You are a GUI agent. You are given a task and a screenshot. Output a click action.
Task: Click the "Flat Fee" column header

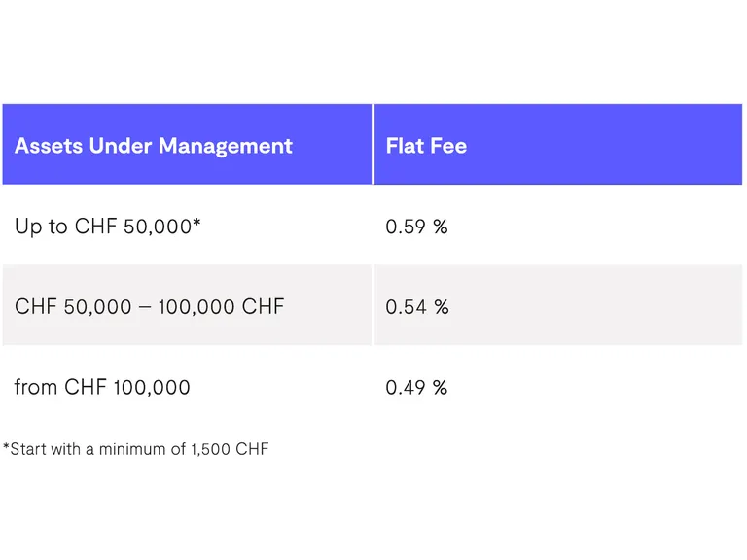(x=426, y=146)
